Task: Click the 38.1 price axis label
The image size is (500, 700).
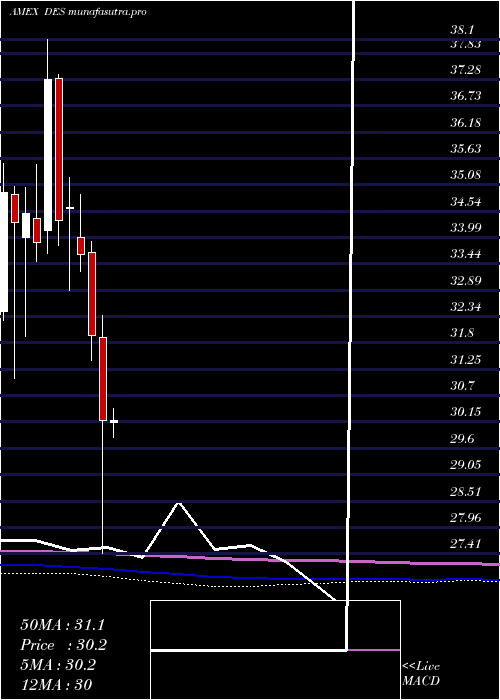Action: pos(462,30)
